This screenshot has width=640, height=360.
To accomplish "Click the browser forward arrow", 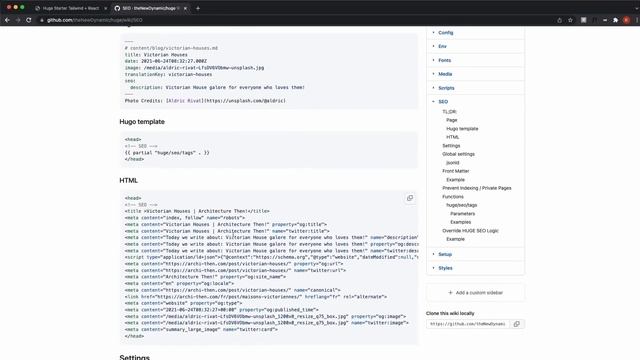I will [18, 20].
